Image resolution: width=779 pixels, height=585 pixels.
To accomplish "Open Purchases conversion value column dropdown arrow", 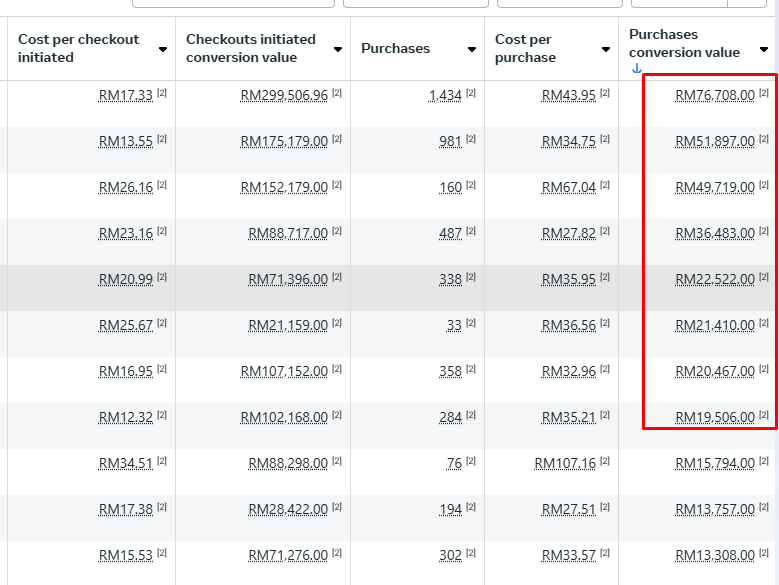I will click(x=765, y=49).
